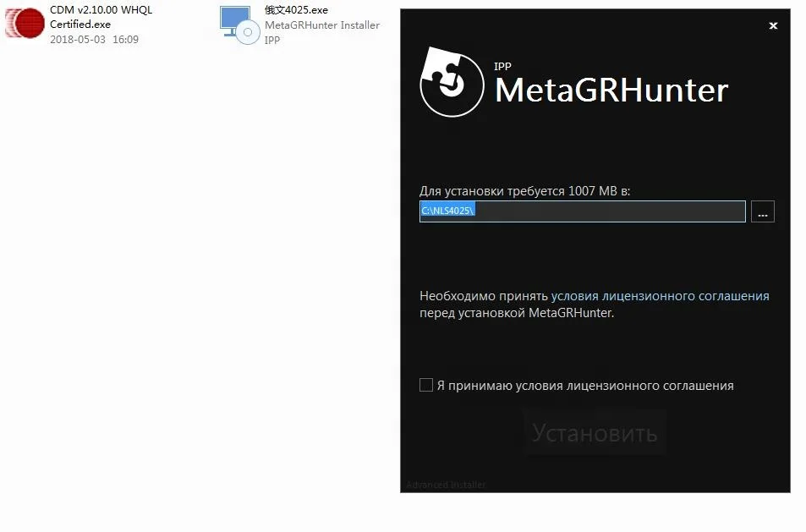Click the Установить install button

pos(595,433)
